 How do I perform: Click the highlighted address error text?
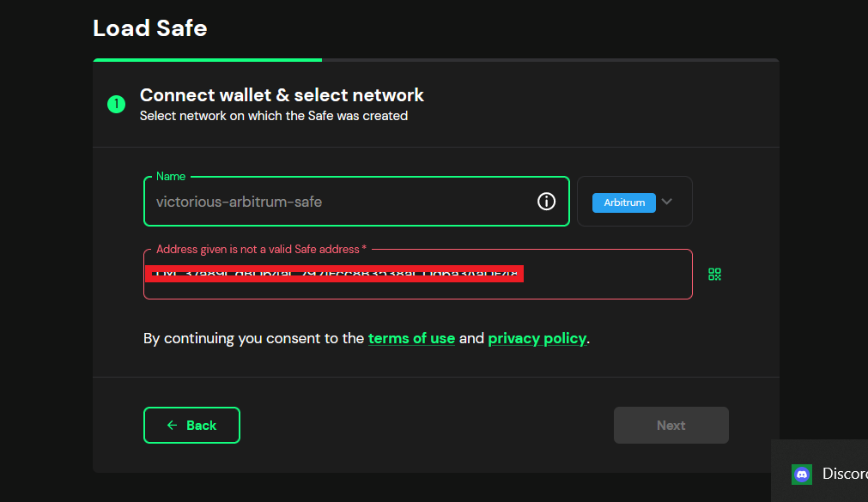tap(334, 273)
